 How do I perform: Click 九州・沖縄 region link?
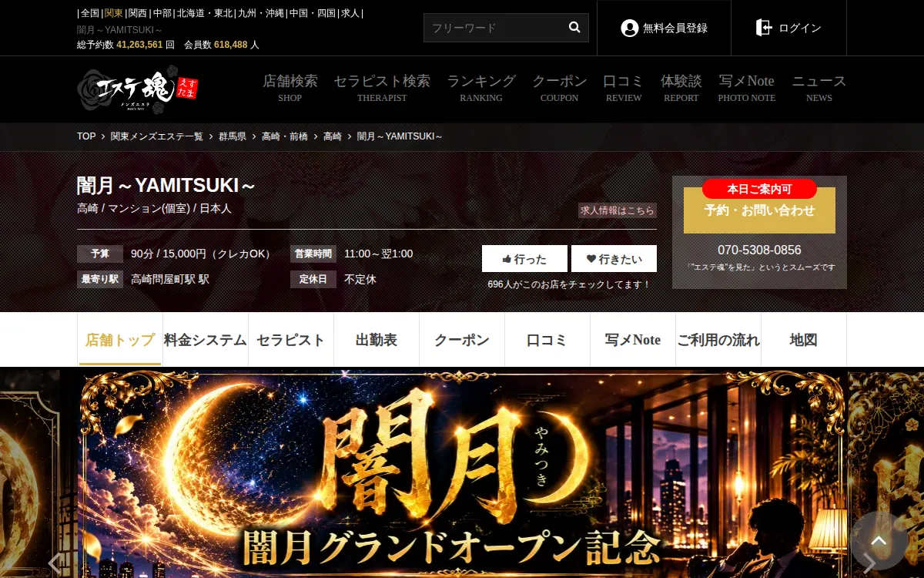pyautogui.click(x=261, y=13)
